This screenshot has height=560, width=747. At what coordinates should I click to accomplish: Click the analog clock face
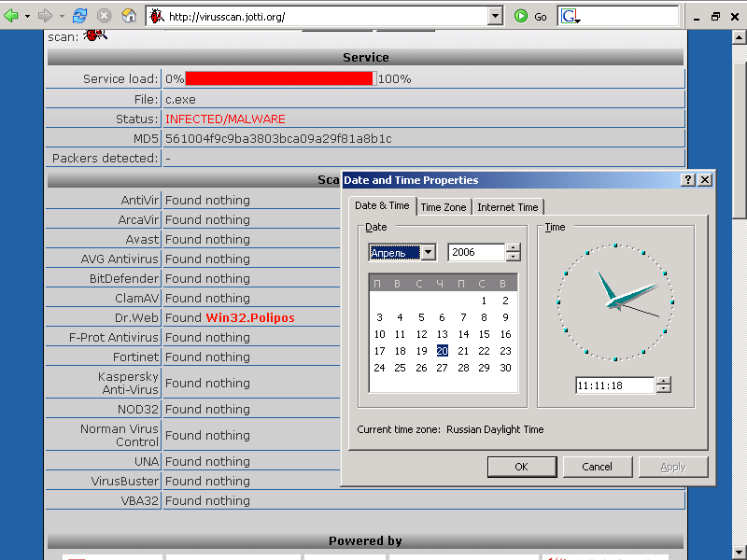[615, 301]
